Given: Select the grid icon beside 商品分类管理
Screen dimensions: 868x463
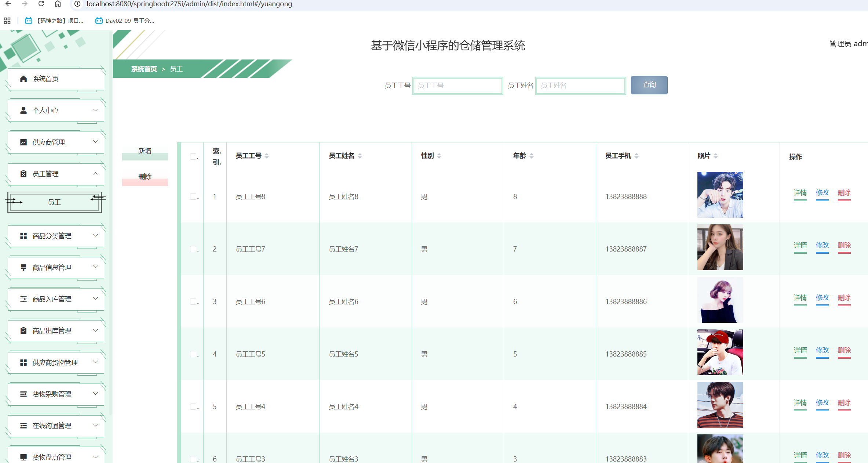Looking at the screenshot, I should pyautogui.click(x=23, y=235).
